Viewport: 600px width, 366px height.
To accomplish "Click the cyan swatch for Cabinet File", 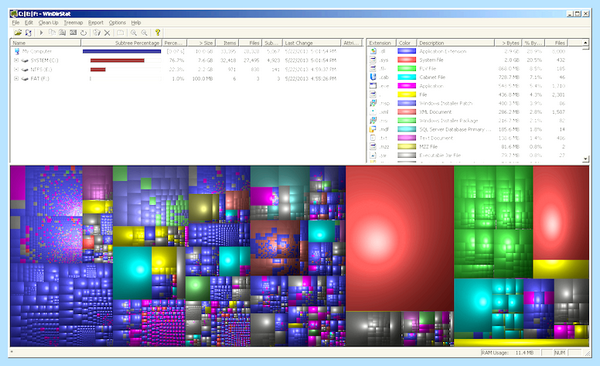I will point(407,77).
